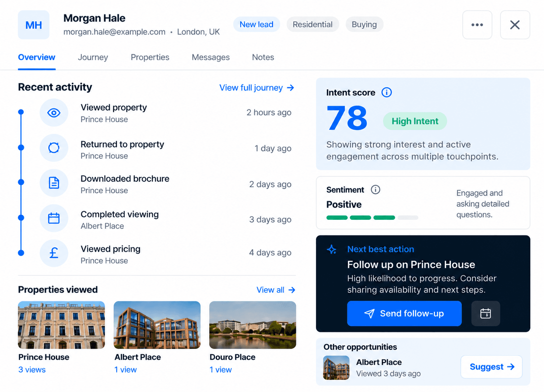Screen dimensions: 544x392
Task: Open the Douro Place property thumbnail
Action: (x=253, y=325)
